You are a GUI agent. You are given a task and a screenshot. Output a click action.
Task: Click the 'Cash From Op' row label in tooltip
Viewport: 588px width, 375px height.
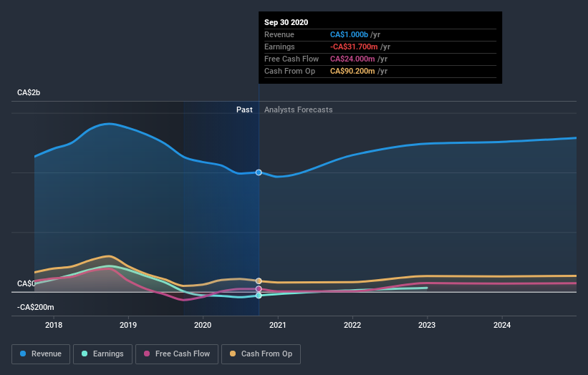click(x=289, y=71)
